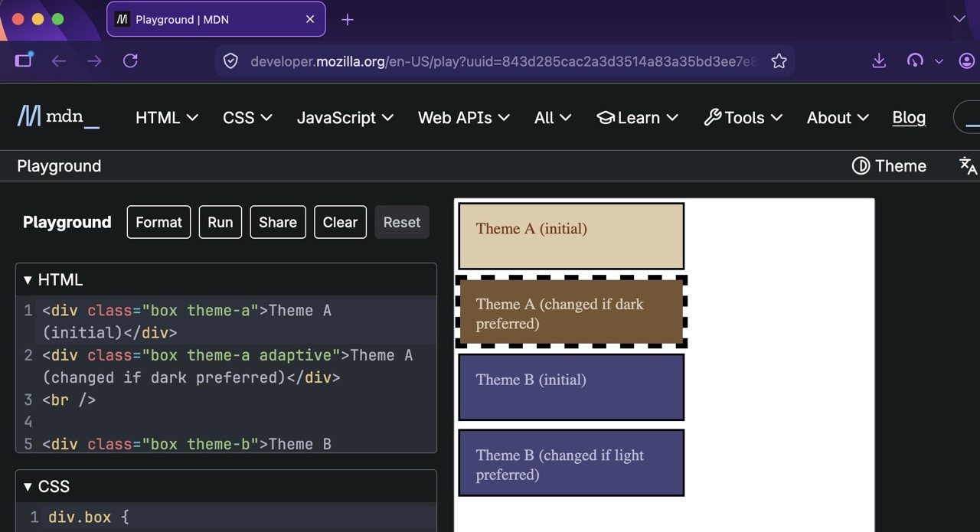Open the Tools navigation menu
The width and height of the screenshot is (980, 532).
tap(743, 117)
